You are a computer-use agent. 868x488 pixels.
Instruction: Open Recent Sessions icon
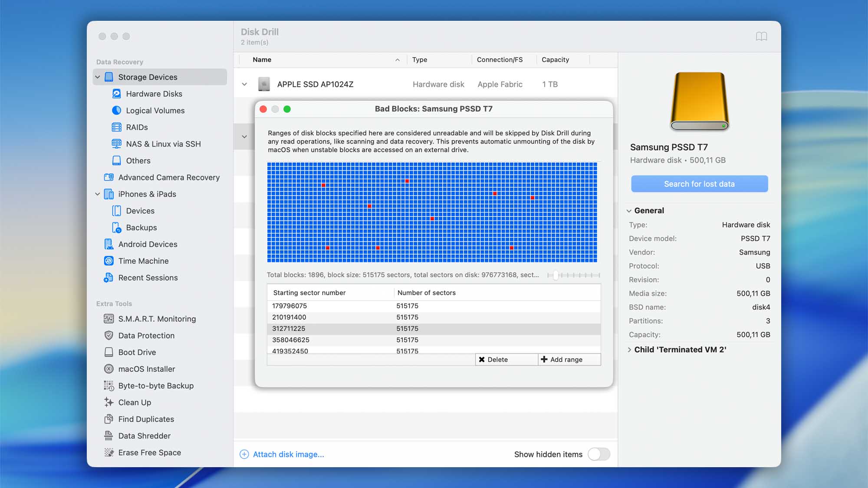click(x=109, y=278)
